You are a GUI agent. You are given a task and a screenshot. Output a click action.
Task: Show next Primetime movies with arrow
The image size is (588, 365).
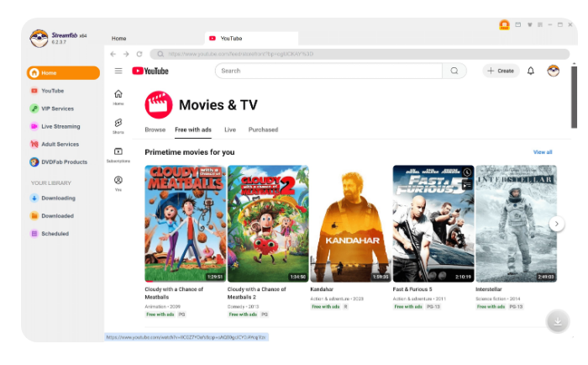(557, 224)
